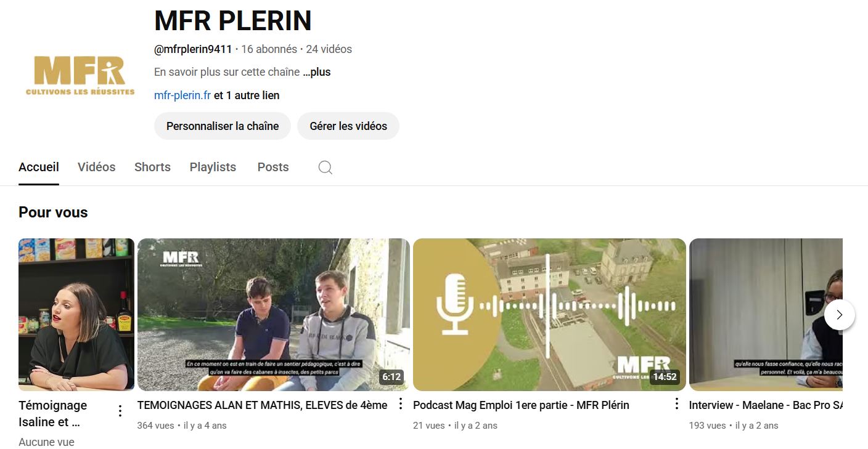
Task: Click the next arrow on video carousel
Action: click(839, 315)
